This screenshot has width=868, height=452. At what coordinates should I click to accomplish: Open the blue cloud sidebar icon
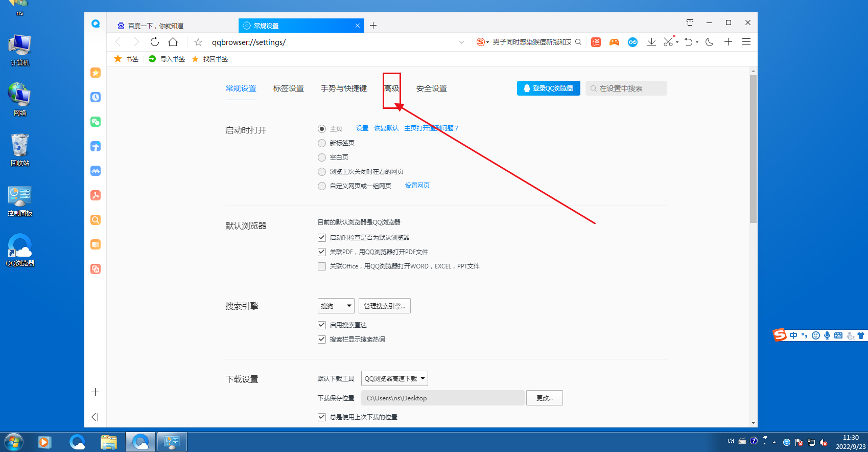[96, 171]
